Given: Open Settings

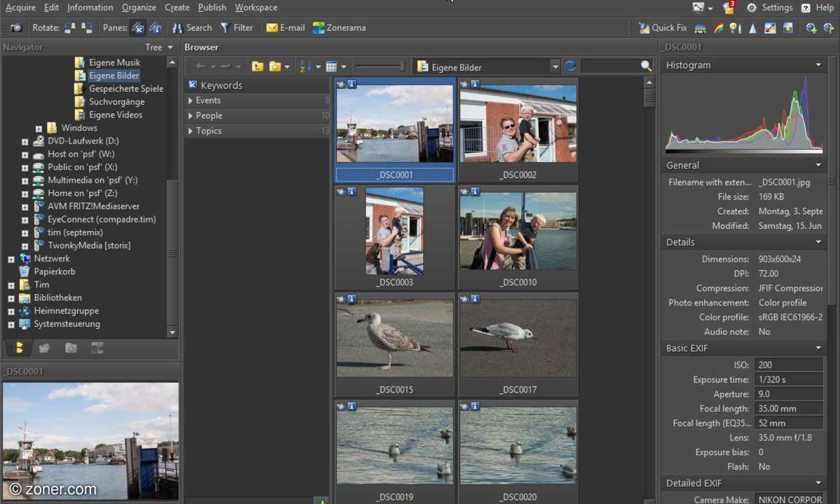Looking at the screenshot, I should point(769,8).
